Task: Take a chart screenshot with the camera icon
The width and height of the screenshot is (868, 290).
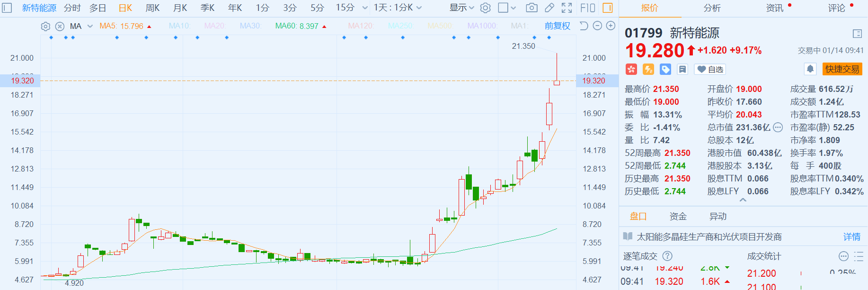Action: [x=531, y=8]
